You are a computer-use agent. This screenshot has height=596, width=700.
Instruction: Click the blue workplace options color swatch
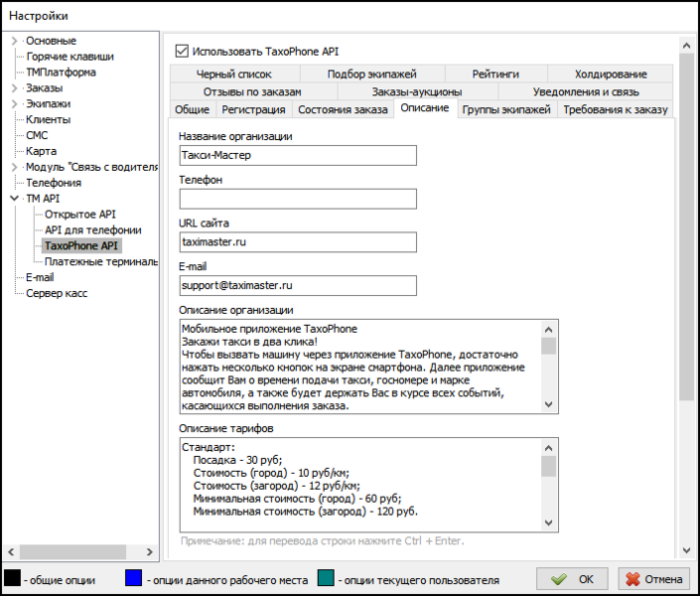click(x=135, y=578)
